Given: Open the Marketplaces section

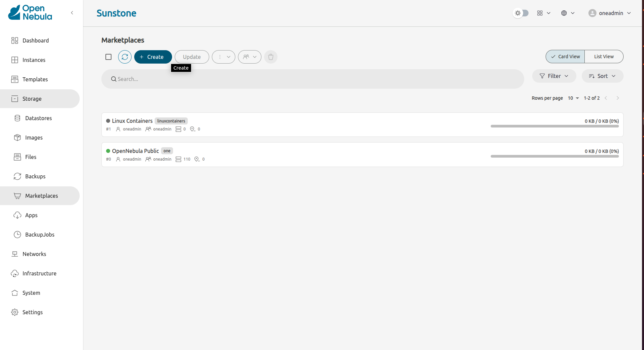Looking at the screenshot, I should (42, 196).
